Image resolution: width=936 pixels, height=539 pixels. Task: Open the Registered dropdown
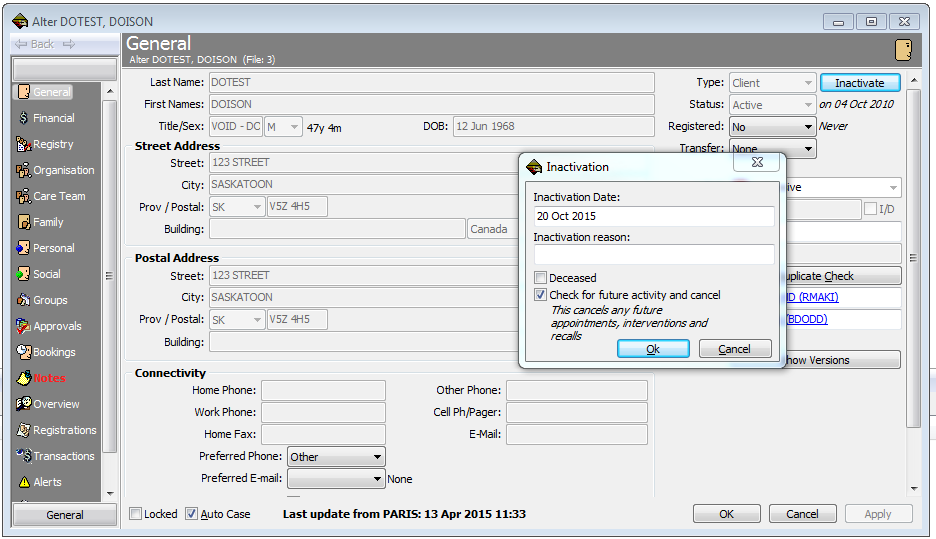point(772,127)
